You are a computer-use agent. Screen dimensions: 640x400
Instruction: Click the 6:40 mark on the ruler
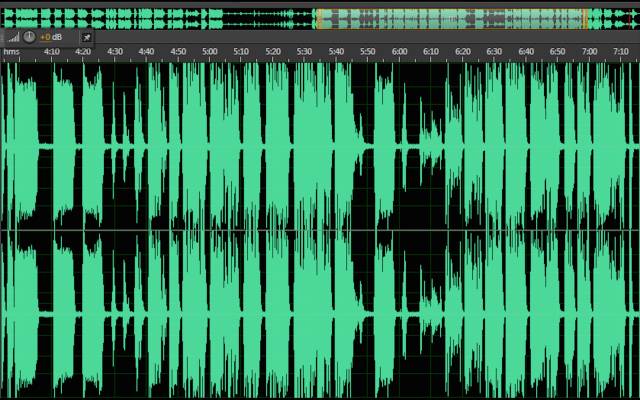click(x=526, y=51)
